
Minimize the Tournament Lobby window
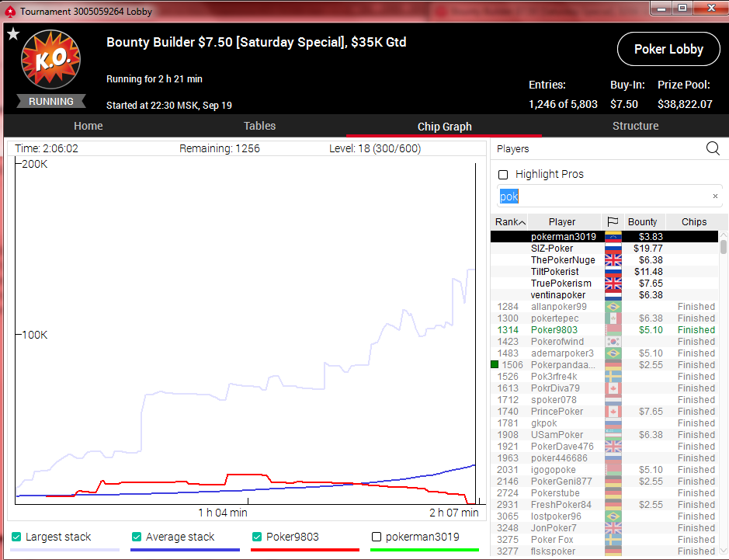click(661, 8)
